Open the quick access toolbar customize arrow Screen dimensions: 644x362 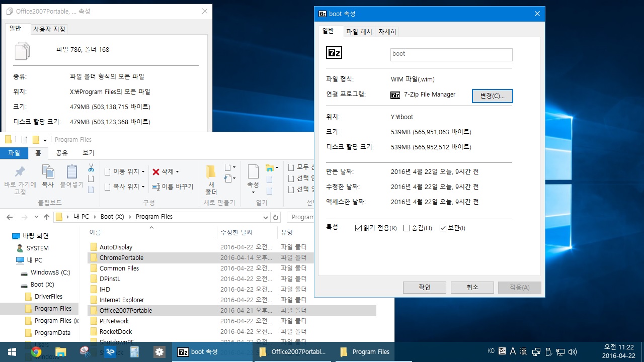coord(45,140)
